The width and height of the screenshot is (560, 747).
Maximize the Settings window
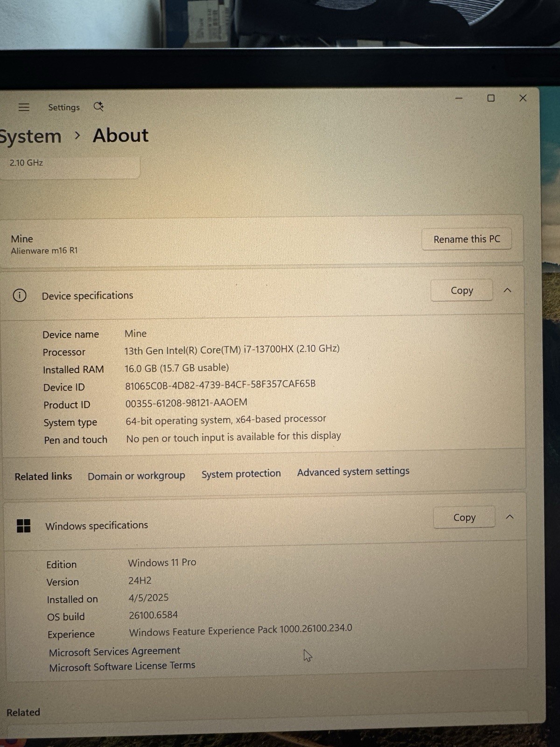[x=491, y=98]
